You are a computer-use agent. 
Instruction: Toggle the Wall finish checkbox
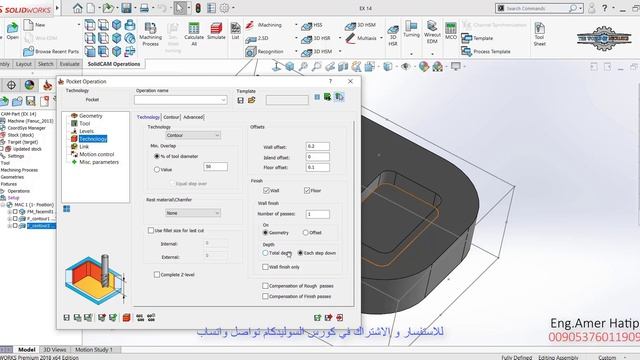coord(266,191)
